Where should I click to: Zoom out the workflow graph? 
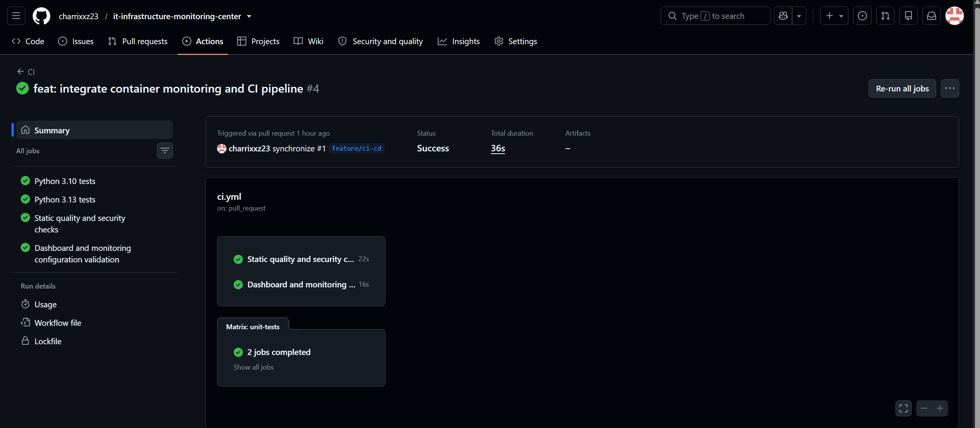[924, 408]
